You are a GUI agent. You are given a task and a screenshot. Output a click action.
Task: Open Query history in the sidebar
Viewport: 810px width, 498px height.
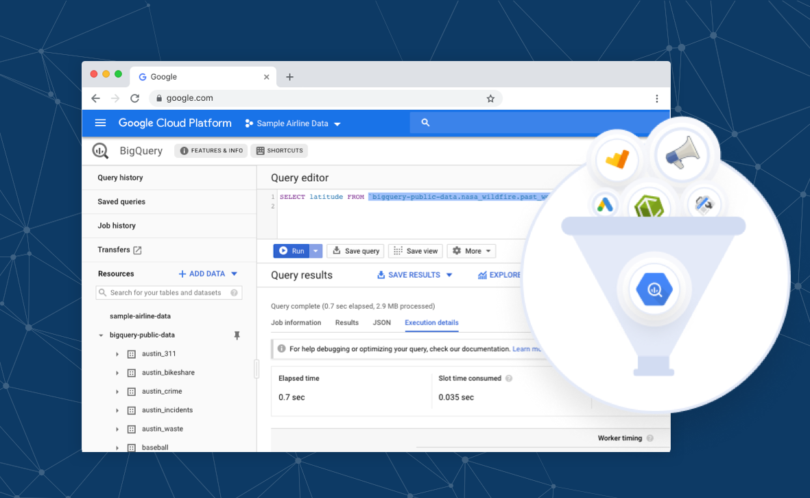click(120, 178)
